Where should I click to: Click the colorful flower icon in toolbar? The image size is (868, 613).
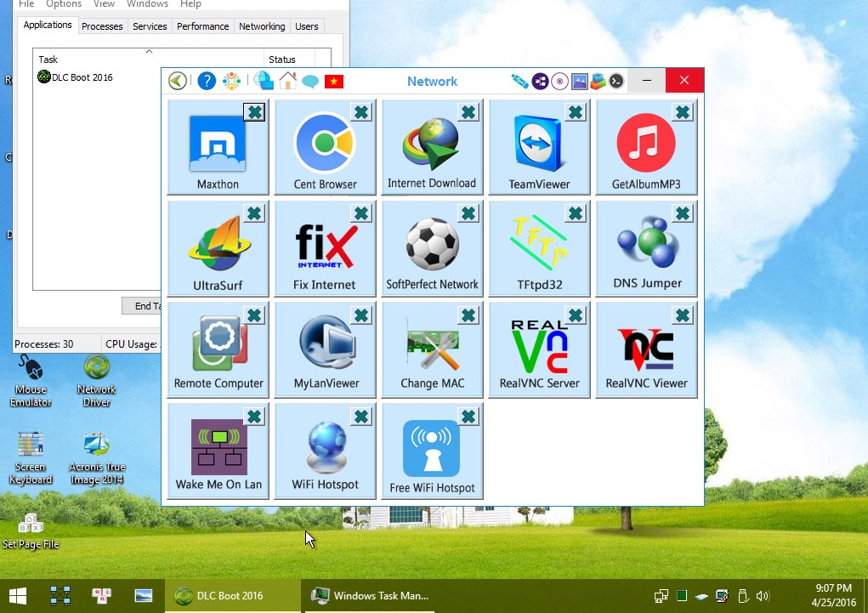[231, 81]
